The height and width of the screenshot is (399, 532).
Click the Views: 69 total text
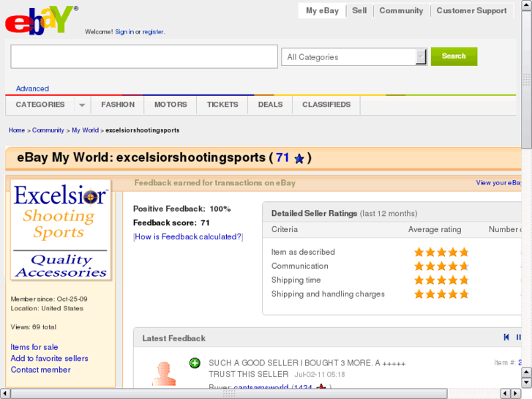pos(33,327)
